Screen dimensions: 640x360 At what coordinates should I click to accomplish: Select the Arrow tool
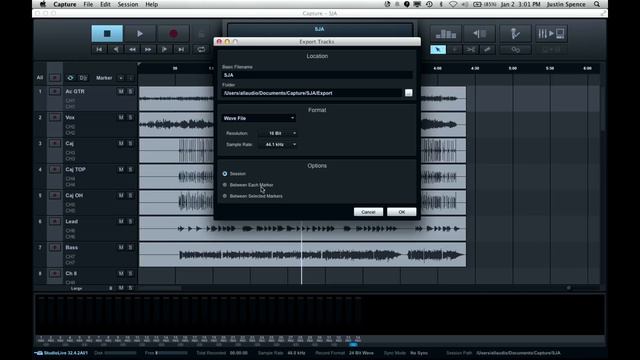(438, 49)
